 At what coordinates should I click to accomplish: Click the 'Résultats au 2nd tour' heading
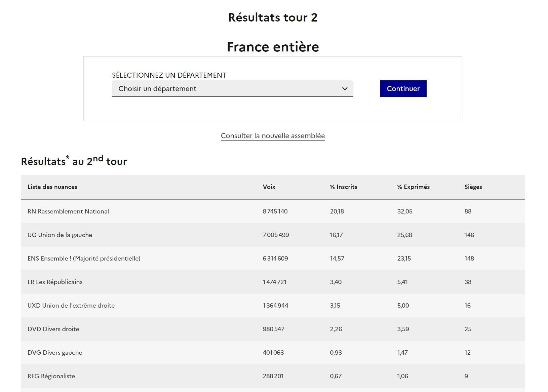click(x=74, y=161)
